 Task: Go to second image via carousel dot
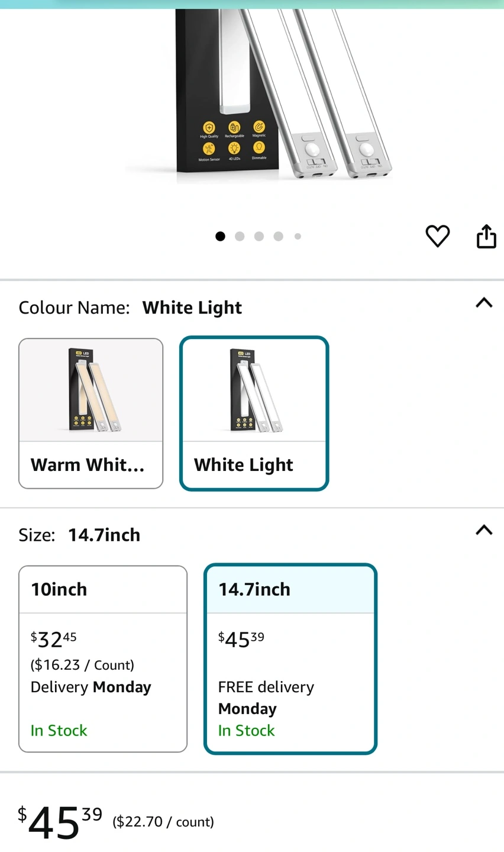(x=240, y=236)
